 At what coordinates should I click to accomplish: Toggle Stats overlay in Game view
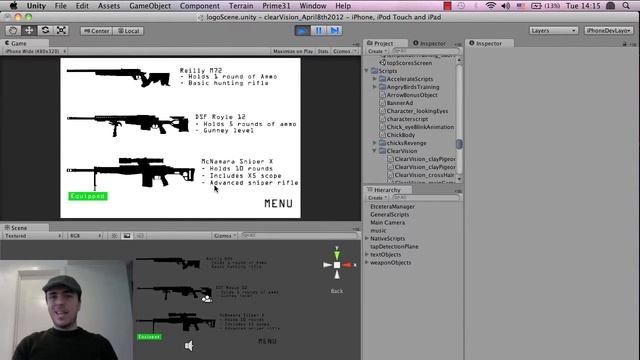pyautogui.click(x=323, y=51)
